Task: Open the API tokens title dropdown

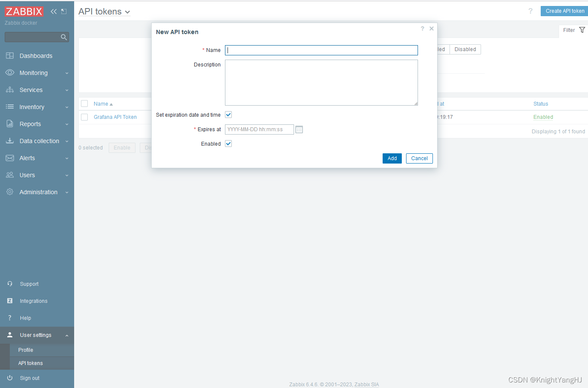Action: (104, 11)
